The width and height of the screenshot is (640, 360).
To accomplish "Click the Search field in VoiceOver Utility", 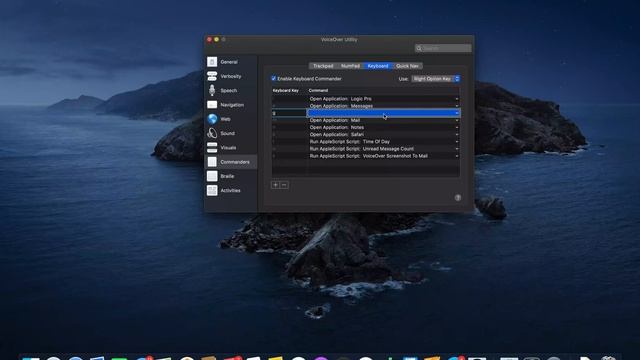I will (443, 48).
